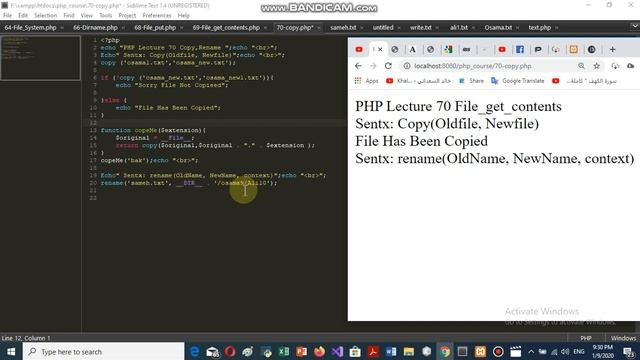
Task: Click the Windows Start button
Action: click(x=11, y=351)
